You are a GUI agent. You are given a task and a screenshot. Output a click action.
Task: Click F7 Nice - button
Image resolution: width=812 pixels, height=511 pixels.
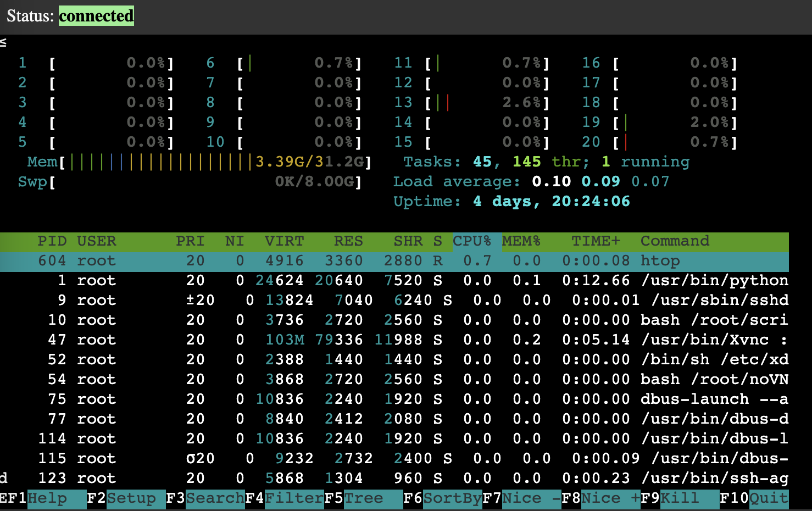point(522,498)
